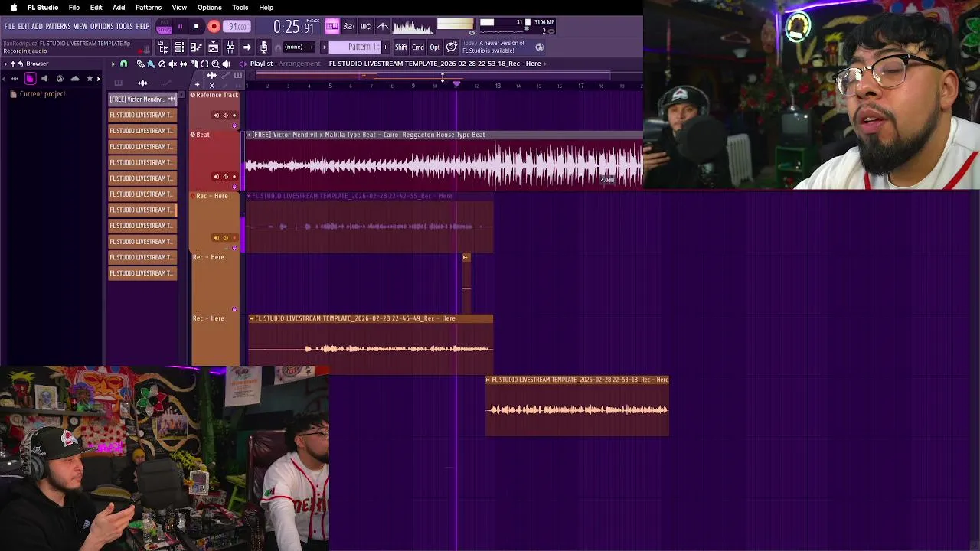Click the red record button
The height and width of the screenshot is (551, 980).
click(x=214, y=26)
